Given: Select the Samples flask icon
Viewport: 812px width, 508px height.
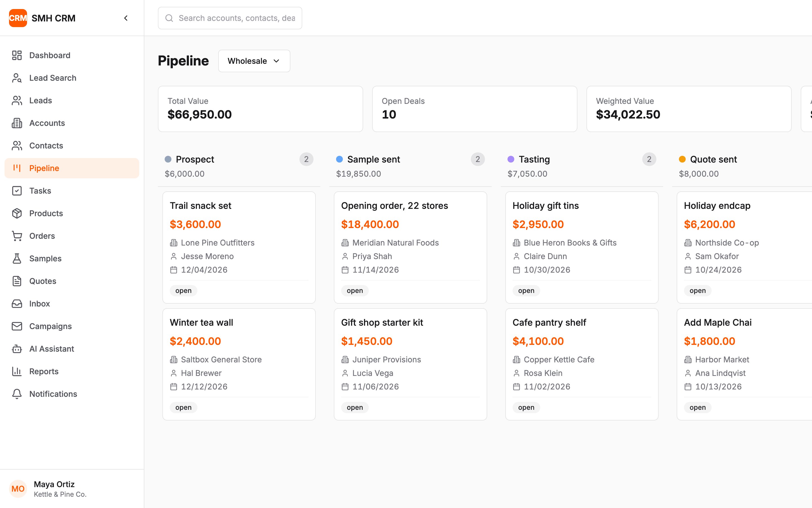Looking at the screenshot, I should pos(17,258).
